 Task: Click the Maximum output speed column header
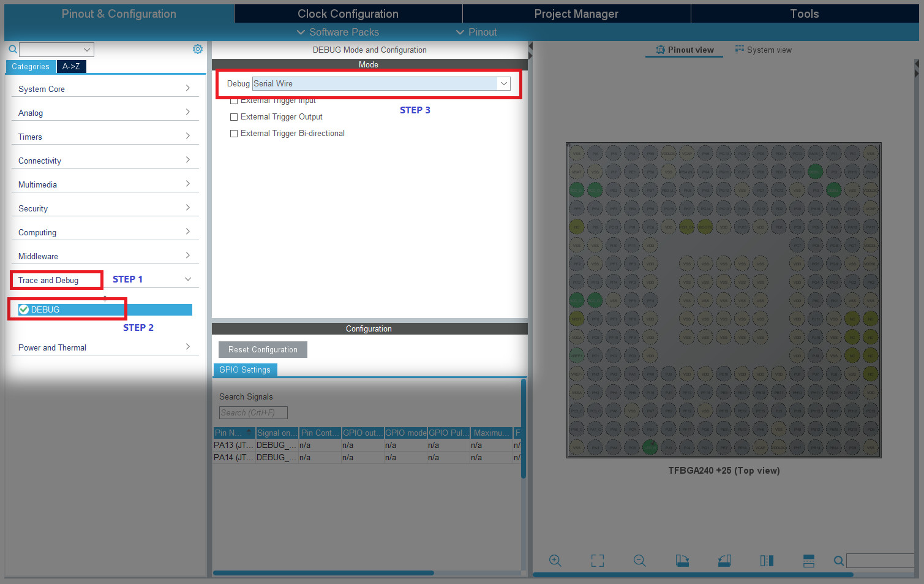[491, 433]
